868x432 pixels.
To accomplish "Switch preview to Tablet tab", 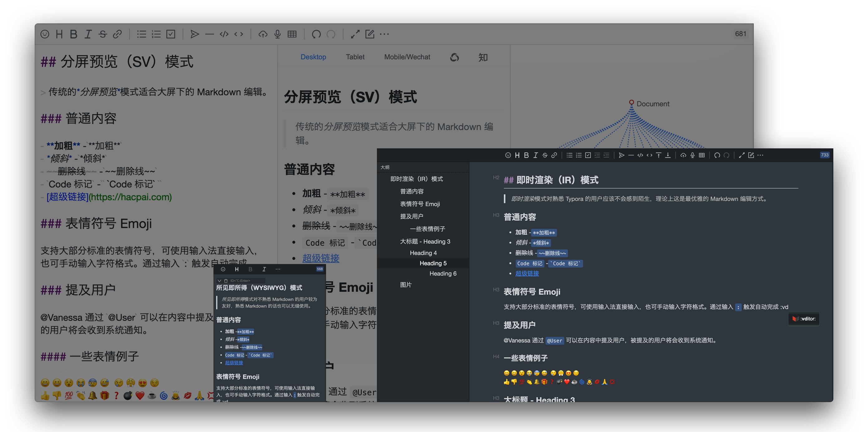I will [x=355, y=57].
